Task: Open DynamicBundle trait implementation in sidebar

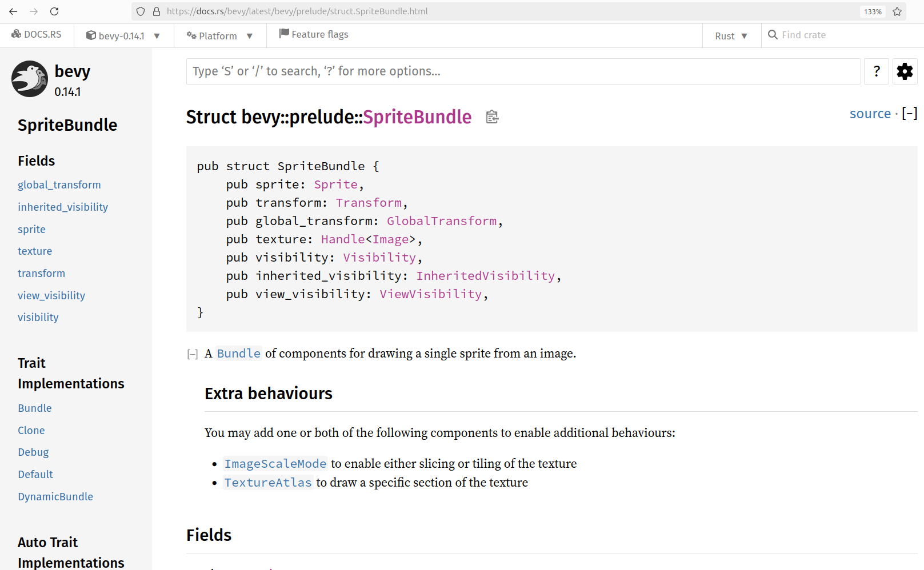Action: pyautogui.click(x=55, y=496)
